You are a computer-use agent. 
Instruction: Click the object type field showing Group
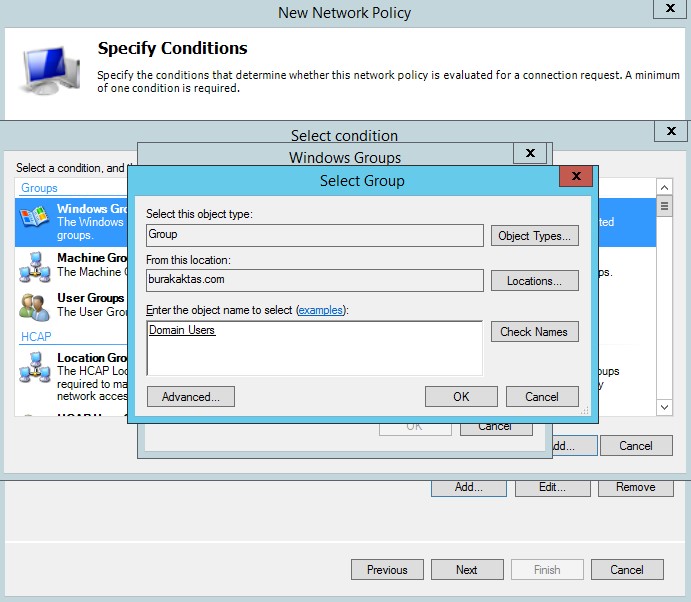click(315, 235)
